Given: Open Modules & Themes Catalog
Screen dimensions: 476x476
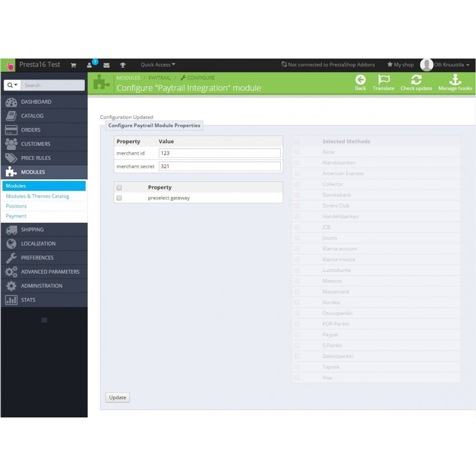Looking at the screenshot, I should coord(37,196).
